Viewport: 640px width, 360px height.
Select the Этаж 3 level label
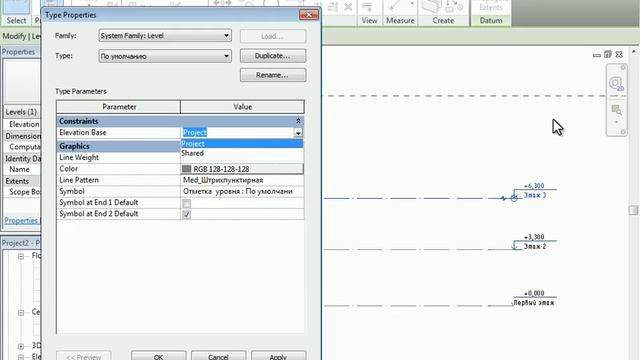[535, 196]
